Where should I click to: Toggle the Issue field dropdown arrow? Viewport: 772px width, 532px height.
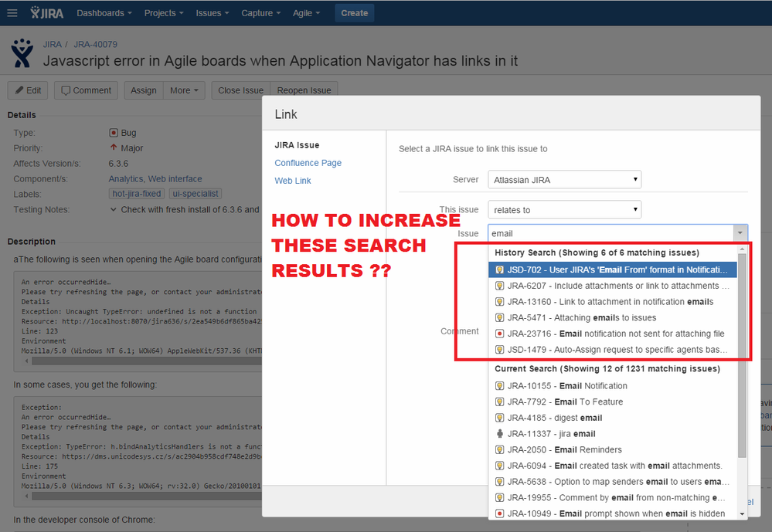tap(740, 233)
